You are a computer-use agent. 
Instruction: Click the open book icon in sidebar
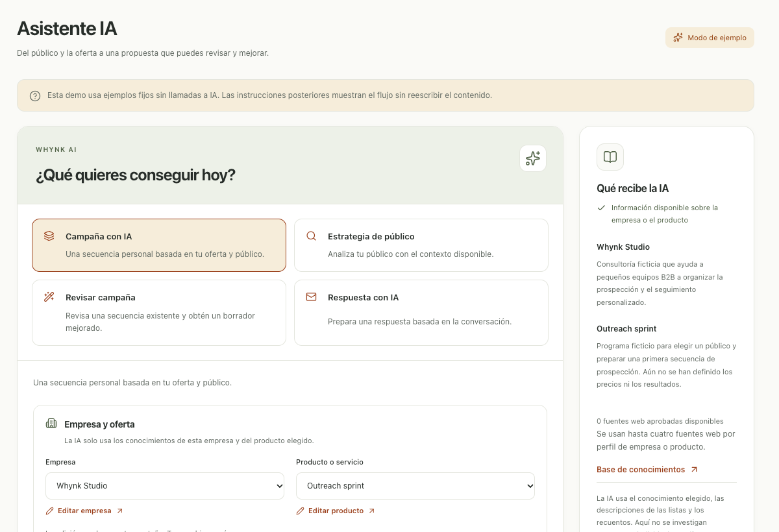click(x=610, y=157)
